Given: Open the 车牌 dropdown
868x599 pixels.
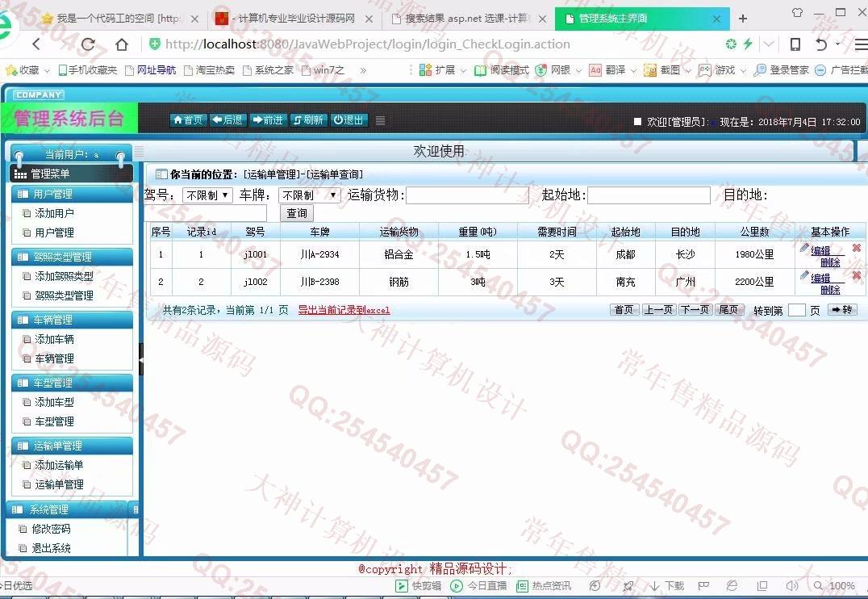Looking at the screenshot, I should tap(310, 195).
